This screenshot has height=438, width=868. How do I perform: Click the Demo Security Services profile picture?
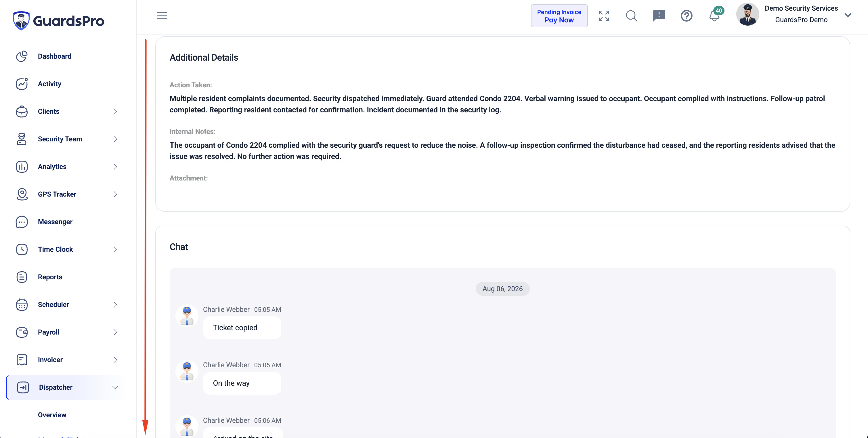pyautogui.click(x=747, y=14)
